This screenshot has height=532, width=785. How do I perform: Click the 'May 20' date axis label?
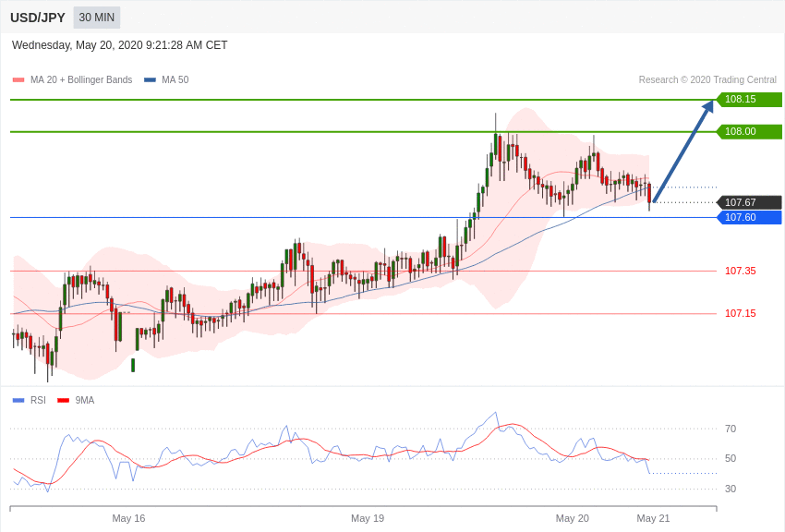pyautogui.click(x=573, y=518)
